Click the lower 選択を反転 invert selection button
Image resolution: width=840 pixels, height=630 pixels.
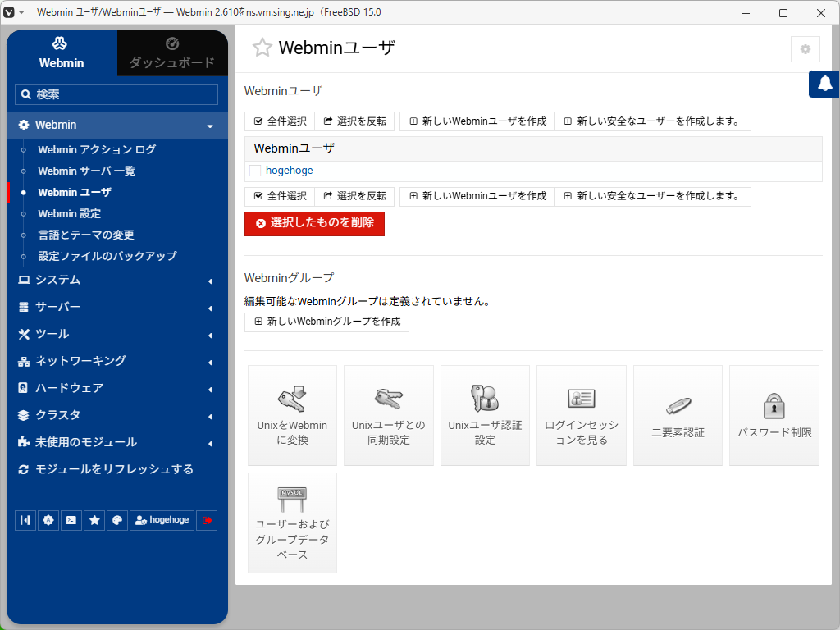354,196
